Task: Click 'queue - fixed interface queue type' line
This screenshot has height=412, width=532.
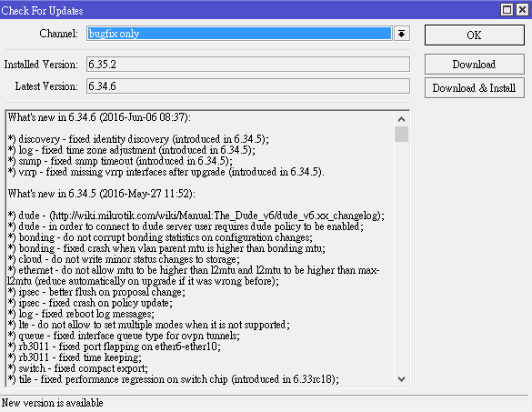Action: (x=124, y=336)
